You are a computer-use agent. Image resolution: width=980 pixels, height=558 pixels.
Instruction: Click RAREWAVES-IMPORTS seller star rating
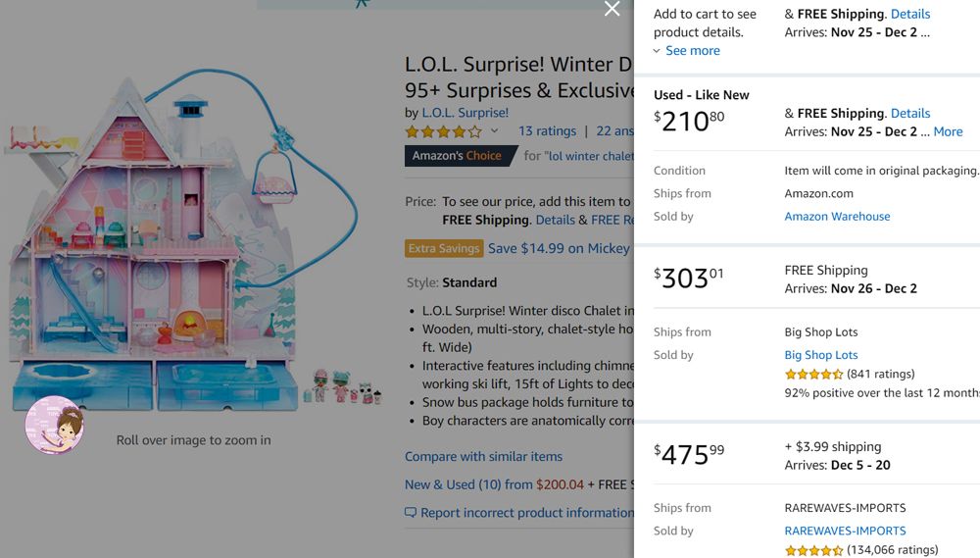tap(813, 551)
